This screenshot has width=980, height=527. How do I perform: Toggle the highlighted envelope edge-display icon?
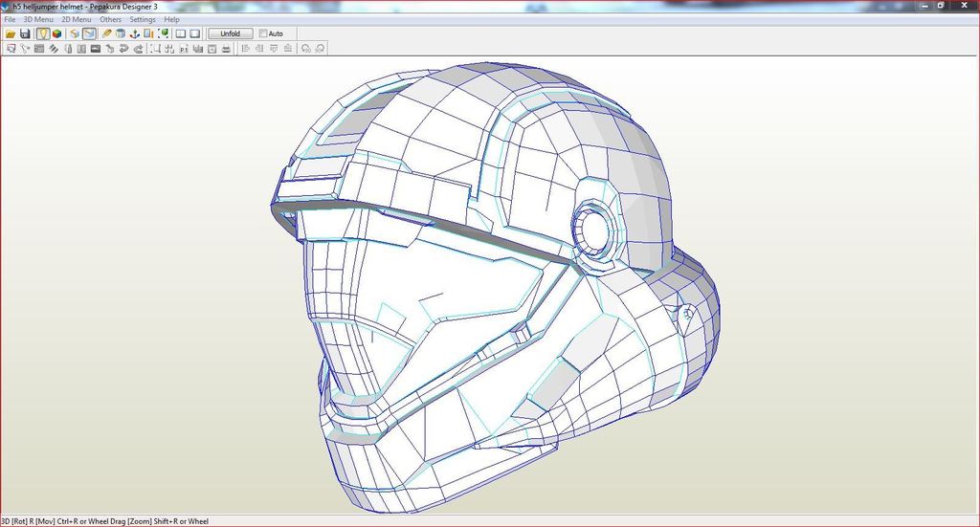[89, 33]
